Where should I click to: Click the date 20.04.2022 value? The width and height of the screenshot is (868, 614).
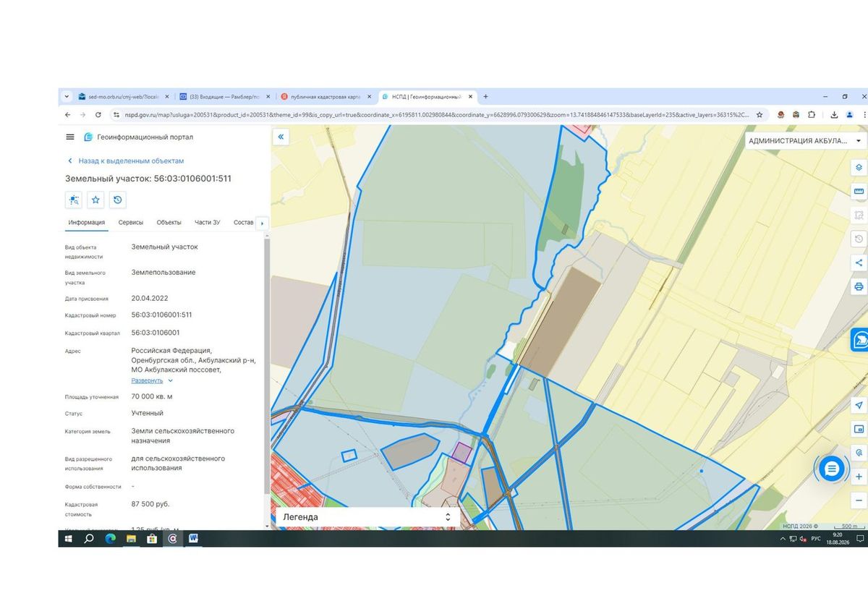tap(150, 298)
